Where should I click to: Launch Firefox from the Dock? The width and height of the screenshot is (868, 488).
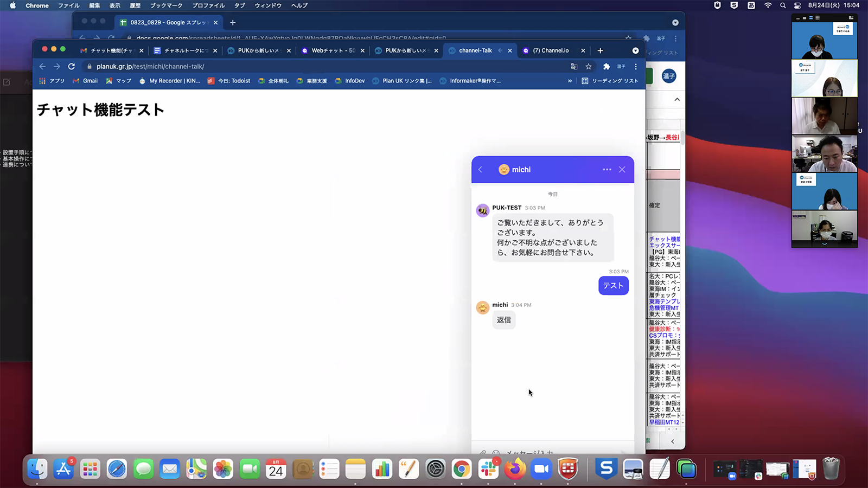[515, 469]
